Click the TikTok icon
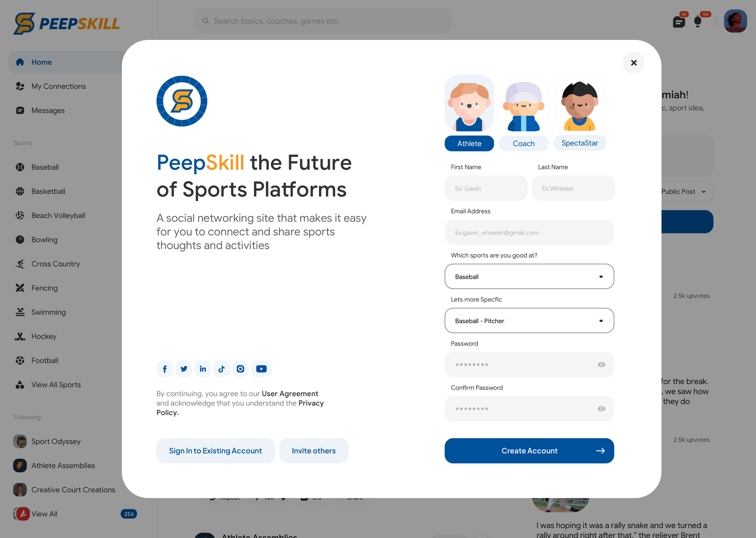756x538 pixels. 222,369
